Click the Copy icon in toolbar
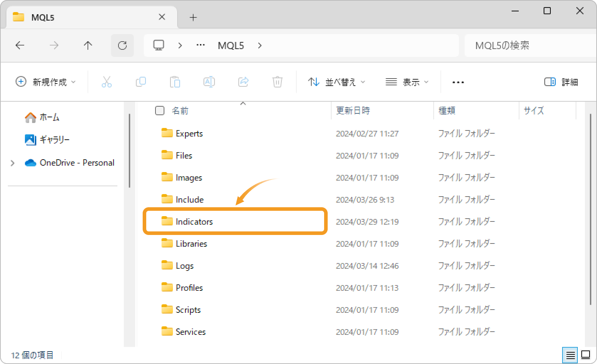597x364 pixels. [141, 82]
